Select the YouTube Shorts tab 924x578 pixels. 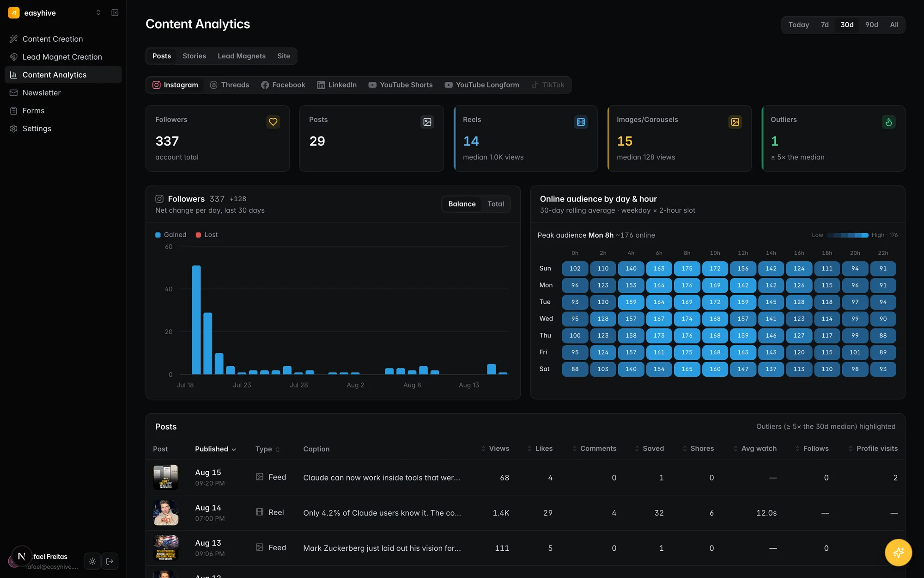click(401, 85)
